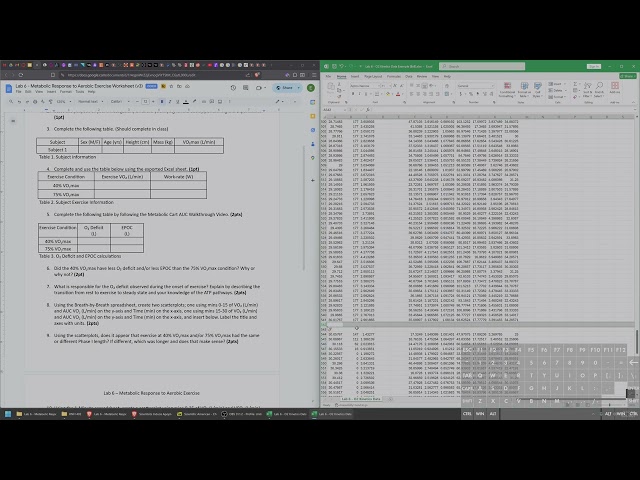Click search magnifier in Docs toolbar
The height and width of the screenshot is (480, 640).
[x=11, y=101]
